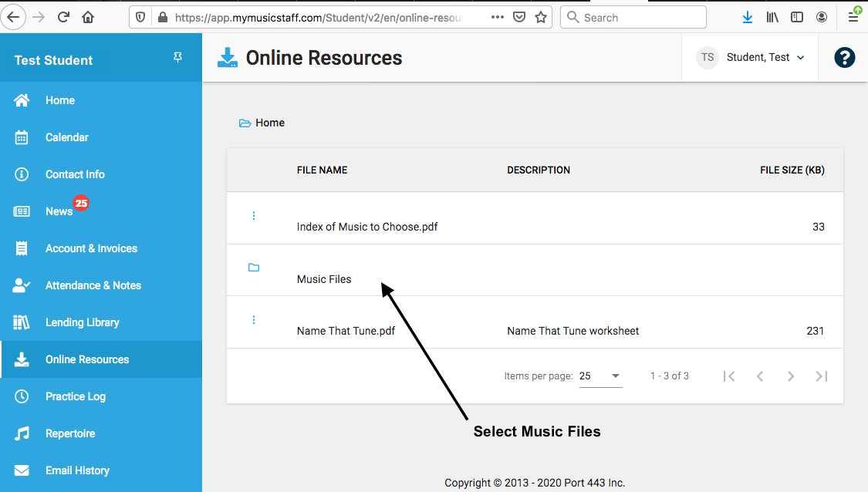
Task: Open Name That Tune.pdf file
Action: (x=346, y=331)
